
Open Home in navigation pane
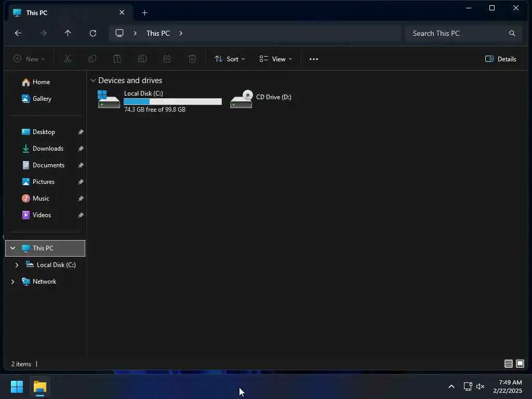coord(36,82)
